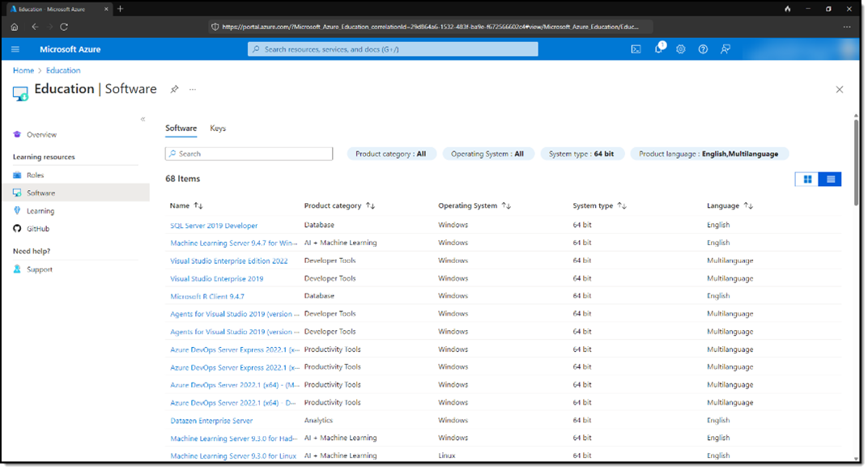Viewport: 868px width, 470px height.
Task: Open Visual Studio Enterprise 2019 link
Action: point(216,279)
